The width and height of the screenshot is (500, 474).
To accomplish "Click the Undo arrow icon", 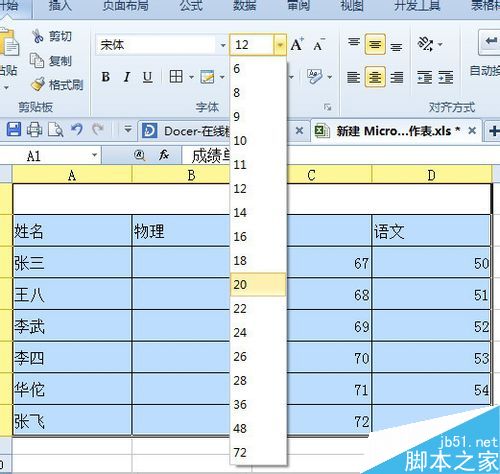I will tap(77, 129).
